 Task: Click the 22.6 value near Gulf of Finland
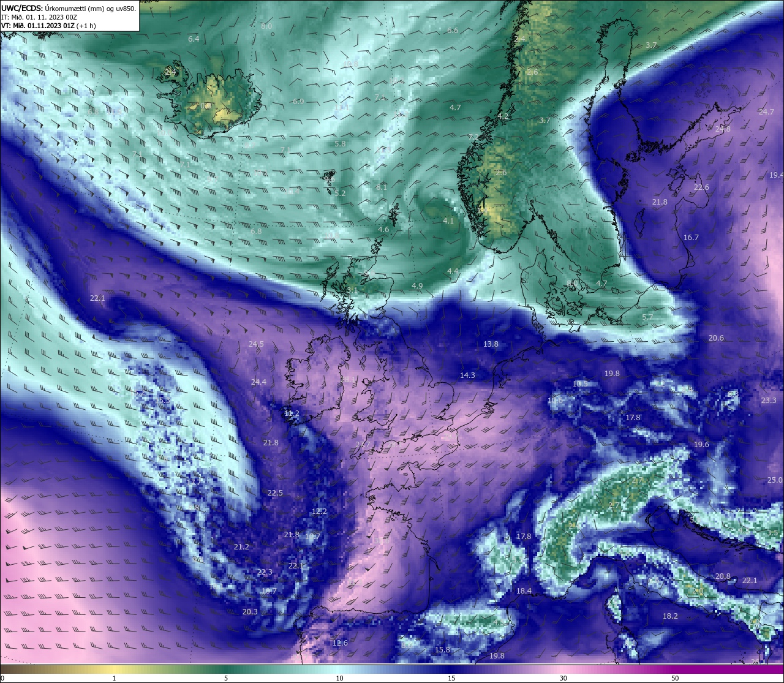tap(701, 187)
